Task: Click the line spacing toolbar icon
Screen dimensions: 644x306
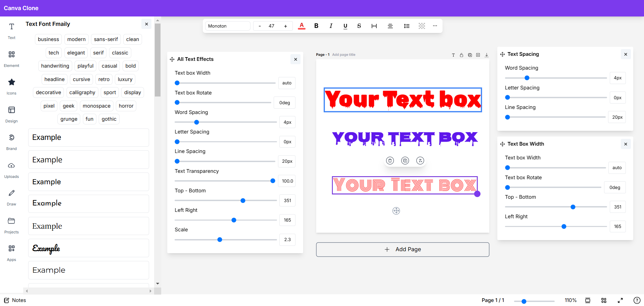Action: tap(407, 26)
